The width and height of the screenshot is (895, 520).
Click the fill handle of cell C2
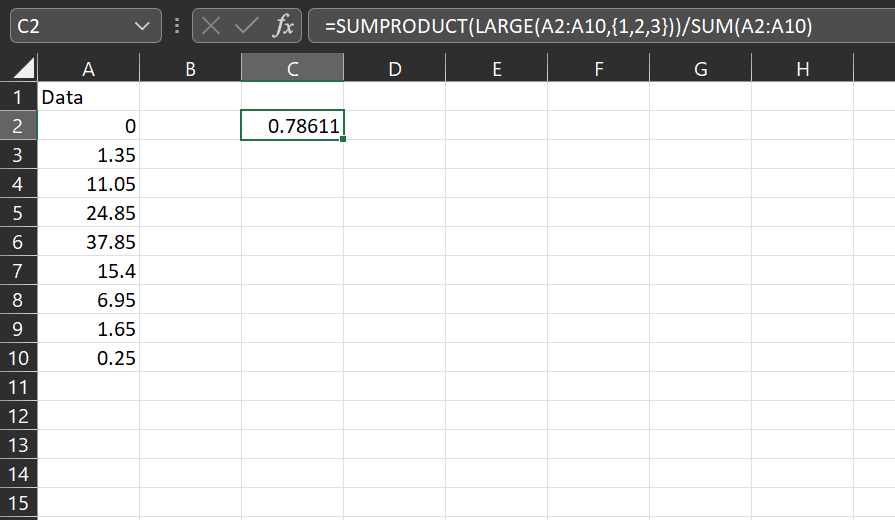coord(342,139)
